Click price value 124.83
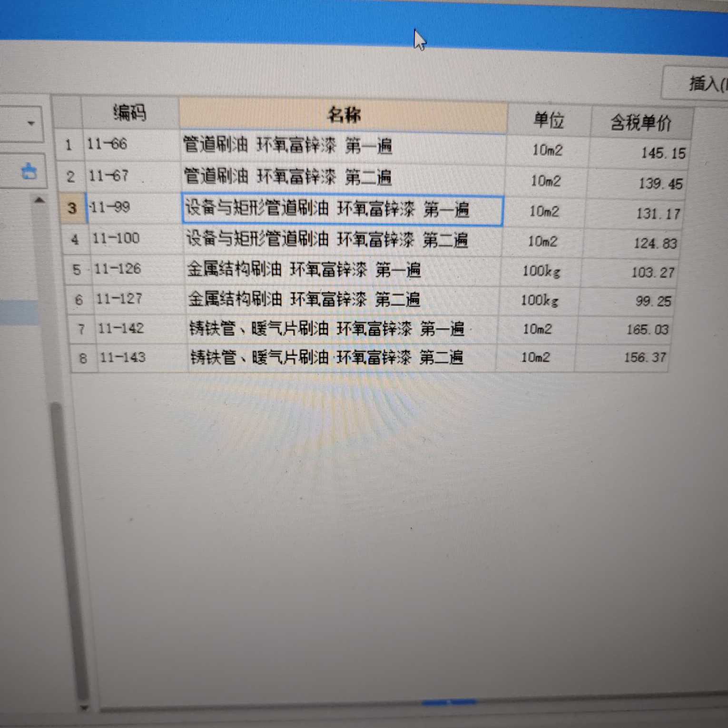Screen dimensions: 728x728 pyautogui.click(x=655, y=244)
